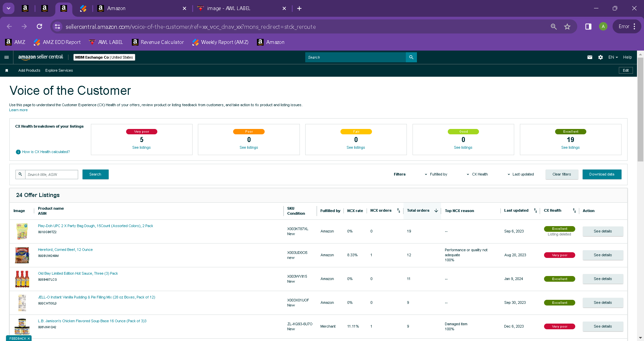The height and width of the screenshot is (341, 644).
Task: Open the Explore Services menu item
Action: point(59,70)
